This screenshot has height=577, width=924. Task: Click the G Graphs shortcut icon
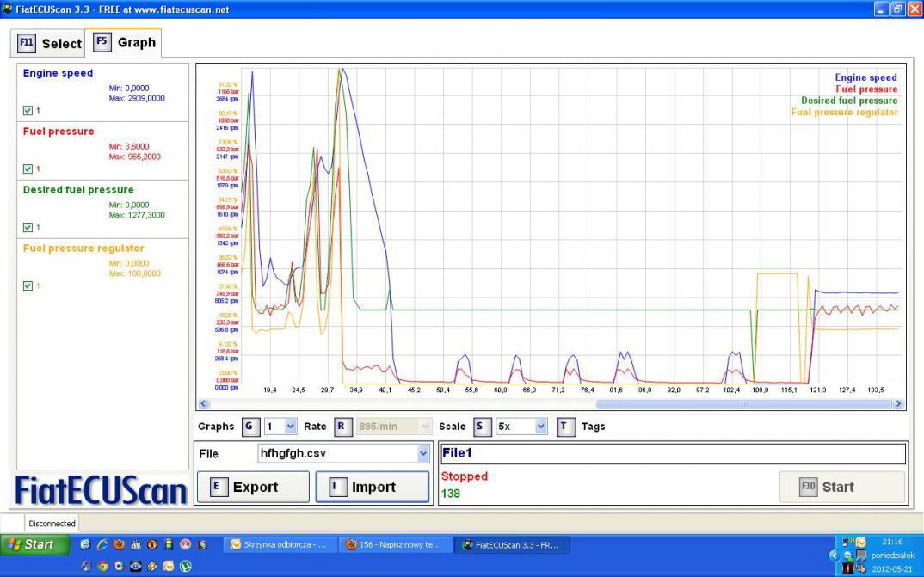249,427
